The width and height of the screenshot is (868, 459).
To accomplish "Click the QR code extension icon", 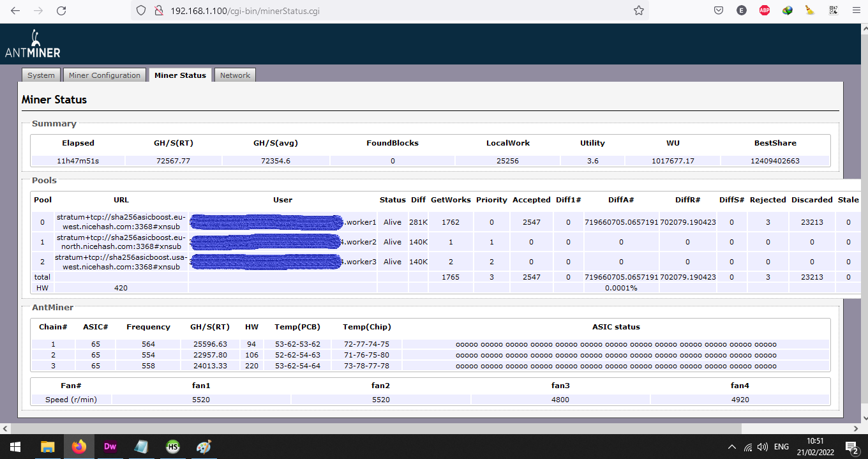I will tap(834, 11).
